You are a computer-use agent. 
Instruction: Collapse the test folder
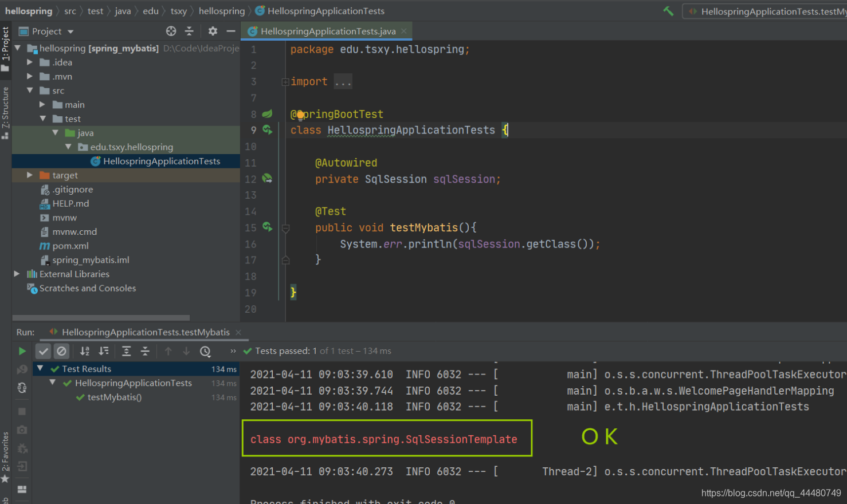click(42, 119)
